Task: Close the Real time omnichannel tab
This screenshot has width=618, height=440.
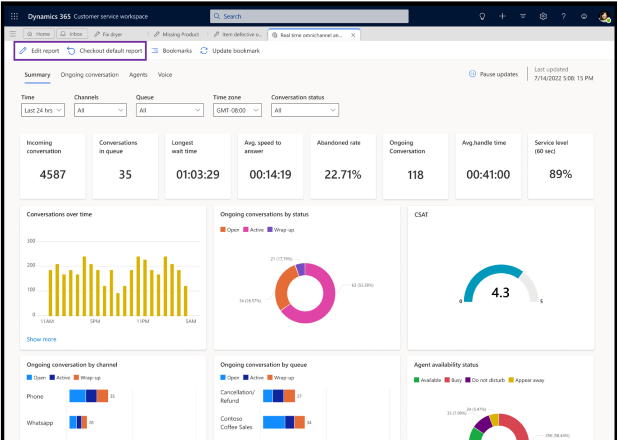Action: [353, 34]
